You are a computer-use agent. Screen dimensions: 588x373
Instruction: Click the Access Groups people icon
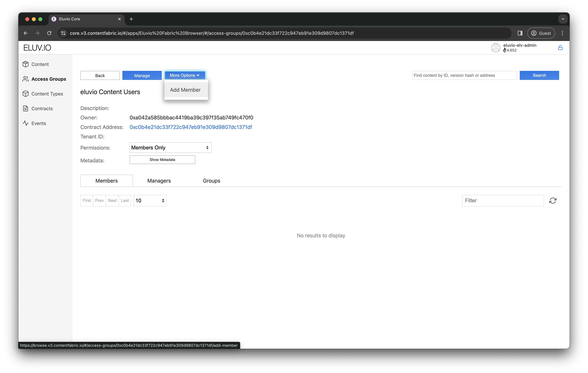click(26, 79)
